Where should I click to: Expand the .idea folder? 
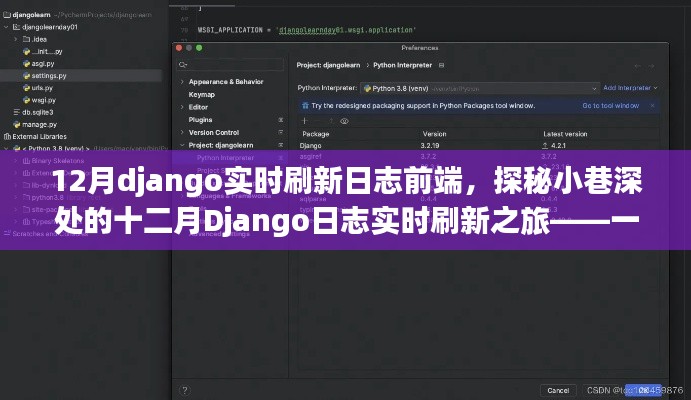tap(16, 39)
